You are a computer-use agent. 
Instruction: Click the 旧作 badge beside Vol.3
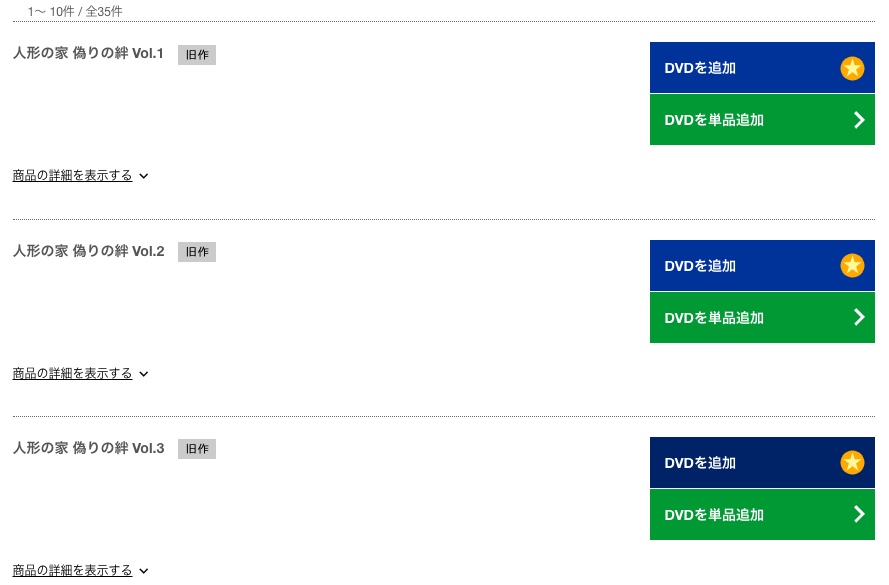tap(197, 449)
